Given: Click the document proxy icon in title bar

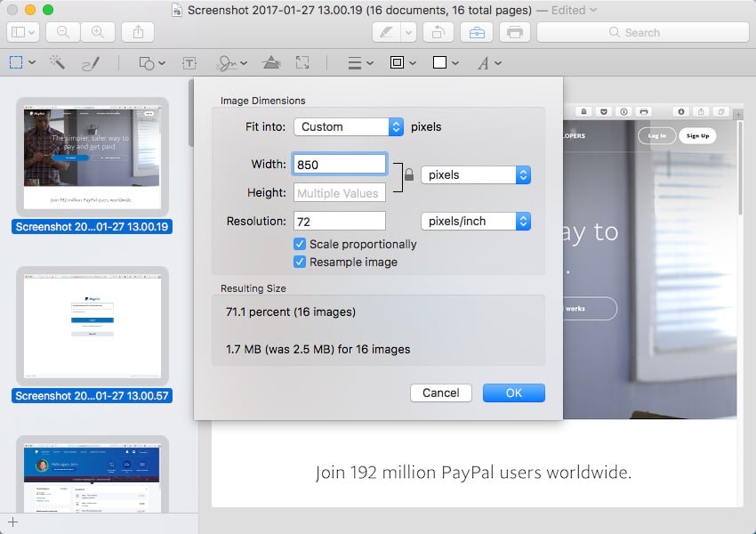Looking at the screenshot, I should 177,10.
